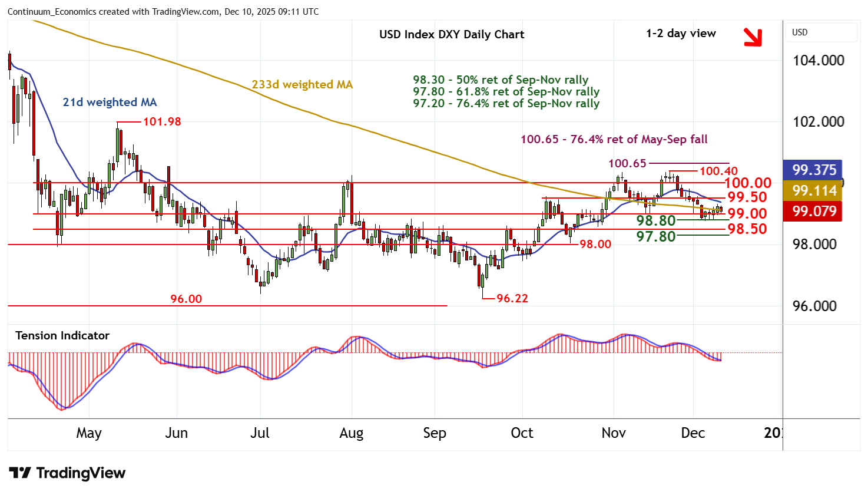The height and width of the screenshot is (495, 868).
Task: Click the 104.000 price axis value
Action: (x=818, y=61)
